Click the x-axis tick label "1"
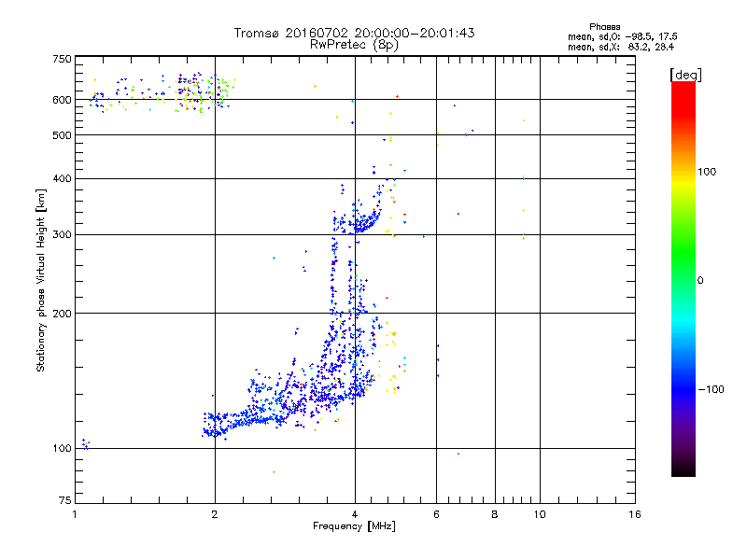 pos(76,514)
